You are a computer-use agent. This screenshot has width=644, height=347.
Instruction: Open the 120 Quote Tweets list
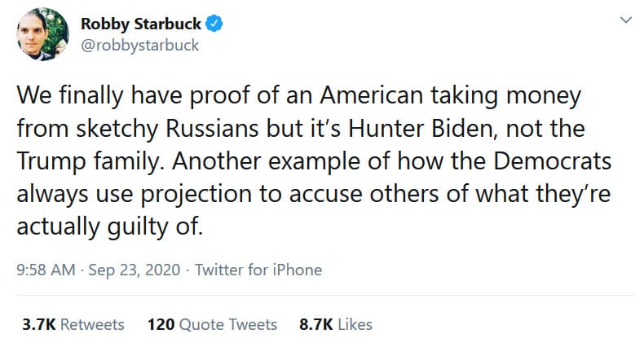tap(212, 324)
